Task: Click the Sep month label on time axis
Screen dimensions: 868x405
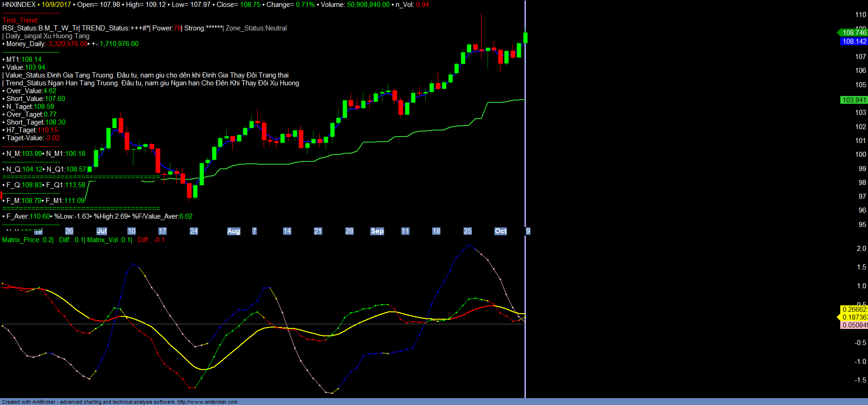Action: [377, 231]
